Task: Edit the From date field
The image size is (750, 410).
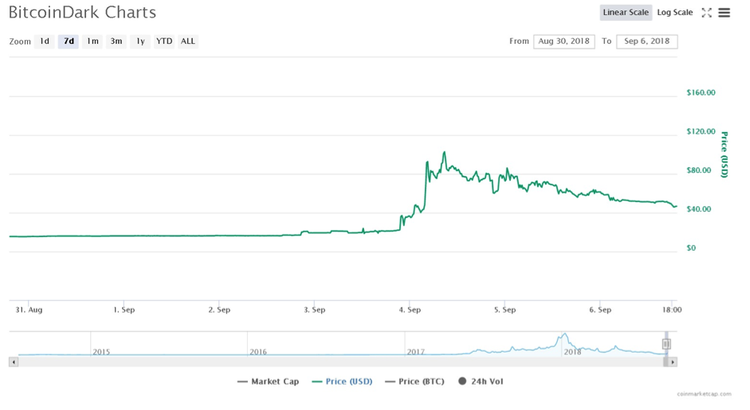Action: [564, 41]
